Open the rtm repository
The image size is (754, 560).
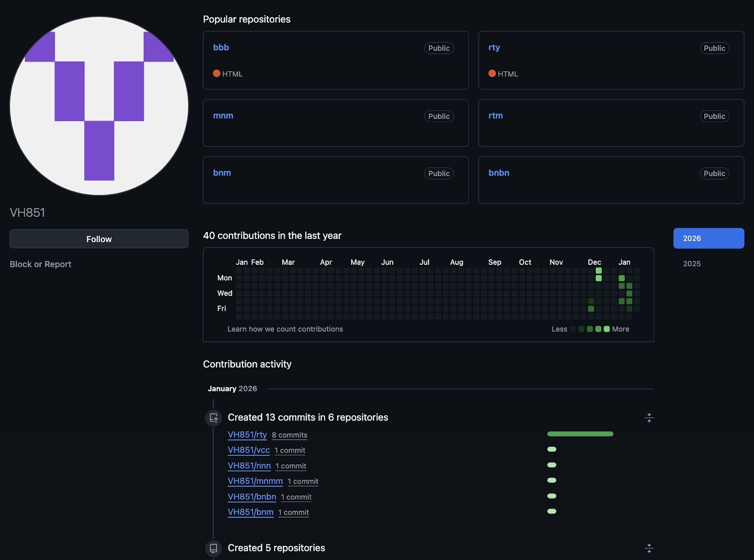(495, 115)
